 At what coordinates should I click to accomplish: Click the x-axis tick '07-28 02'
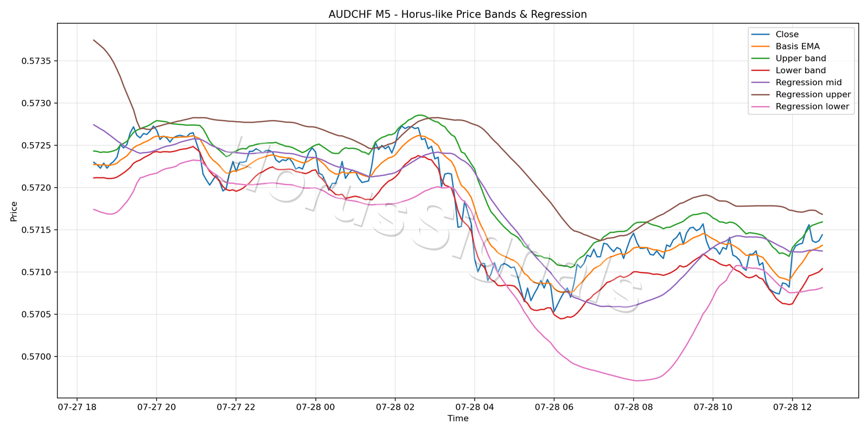click(395, 407)
